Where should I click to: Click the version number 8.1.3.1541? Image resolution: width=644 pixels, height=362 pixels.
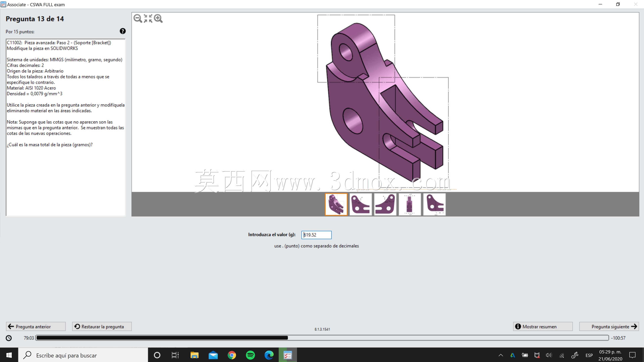pyautogui.click(x=322, y=329)
